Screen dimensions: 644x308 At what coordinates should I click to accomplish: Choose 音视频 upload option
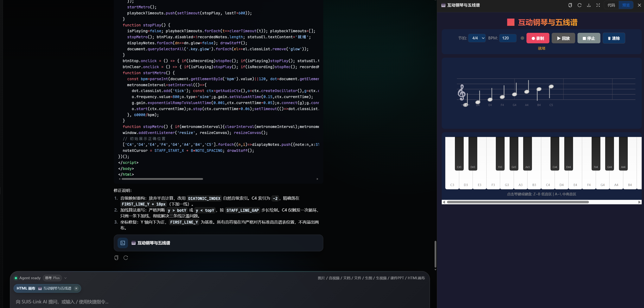[x=334, y=278]
